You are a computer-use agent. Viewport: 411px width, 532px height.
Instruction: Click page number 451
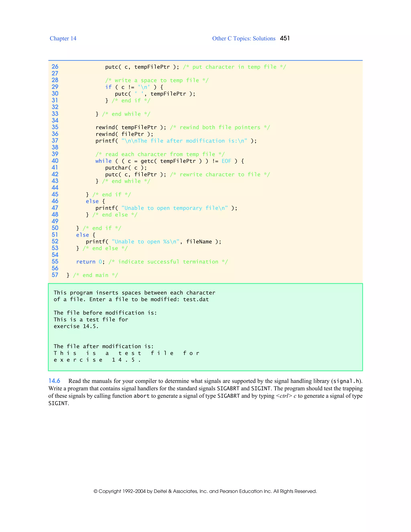pyautogui.click(x=285, y=38)
